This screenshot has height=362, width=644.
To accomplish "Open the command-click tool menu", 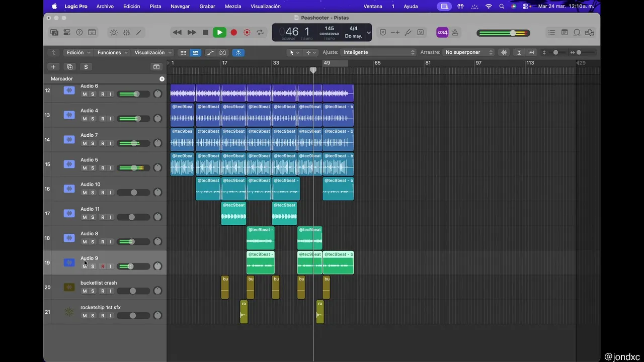I will tap(311, 52).
